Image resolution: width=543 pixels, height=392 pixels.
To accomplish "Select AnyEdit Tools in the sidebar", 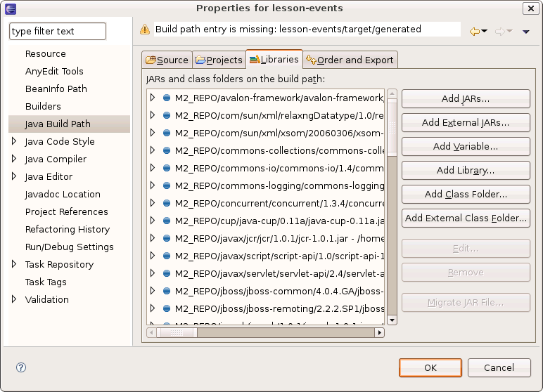I will tap(54, 71).
